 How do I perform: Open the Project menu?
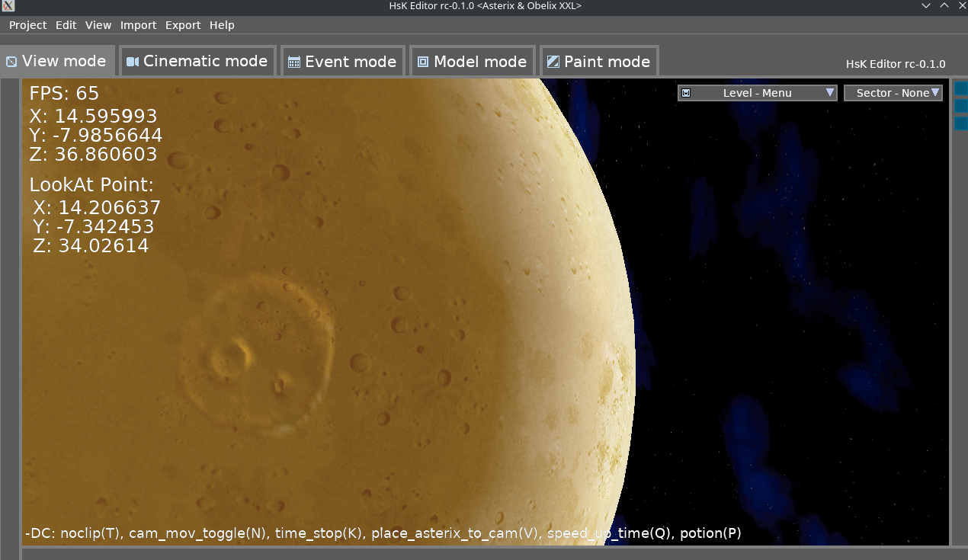pos(27,25)
